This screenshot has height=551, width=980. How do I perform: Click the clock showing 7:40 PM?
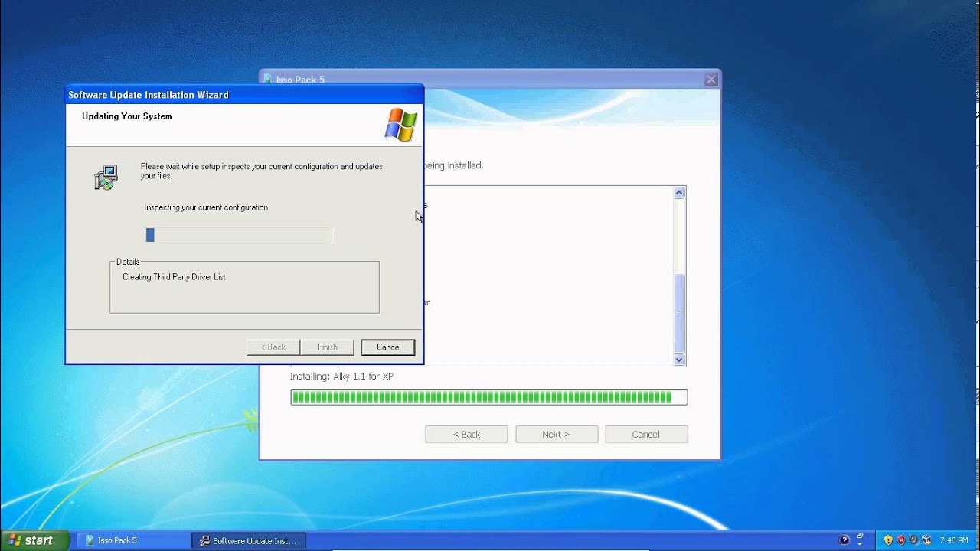coord(954,540)
